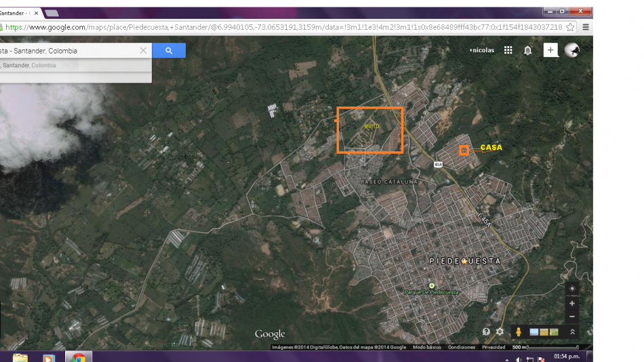Click the Google+ share plus button

tap(550, 50)
